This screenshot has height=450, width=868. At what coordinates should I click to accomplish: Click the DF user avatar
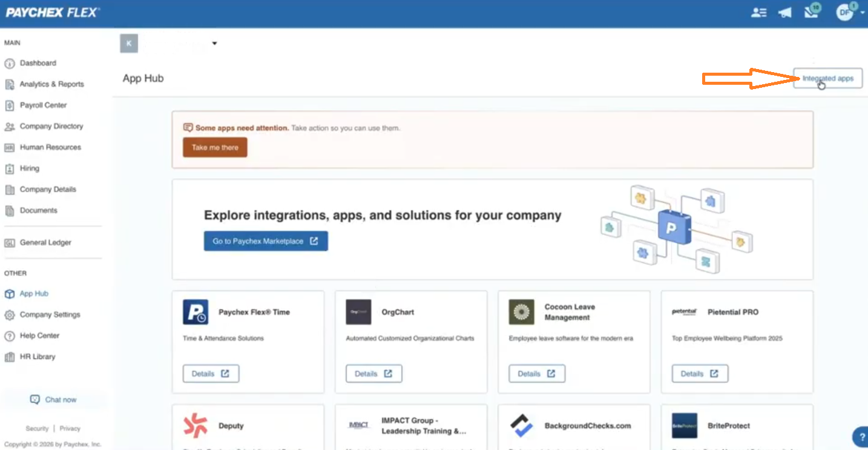pyautogui.click(x=845, y=12)
